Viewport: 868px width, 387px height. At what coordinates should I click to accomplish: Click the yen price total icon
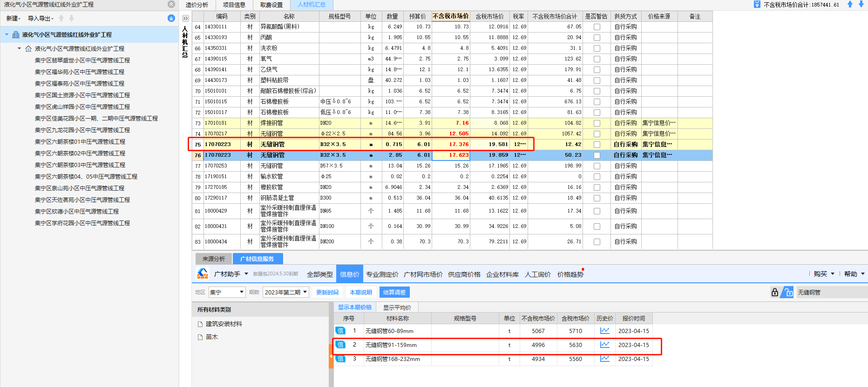click(x=757, y=4)
